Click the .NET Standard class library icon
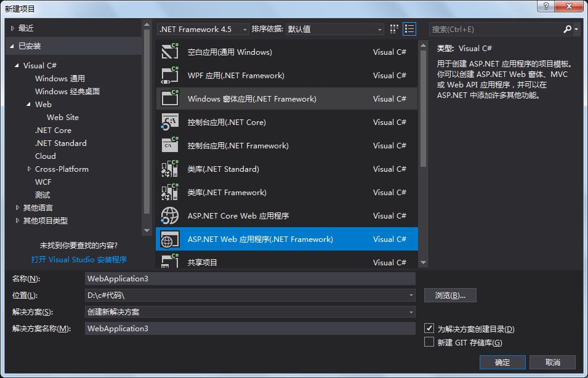Screen dimensions: 588x378 coord(170,169)
